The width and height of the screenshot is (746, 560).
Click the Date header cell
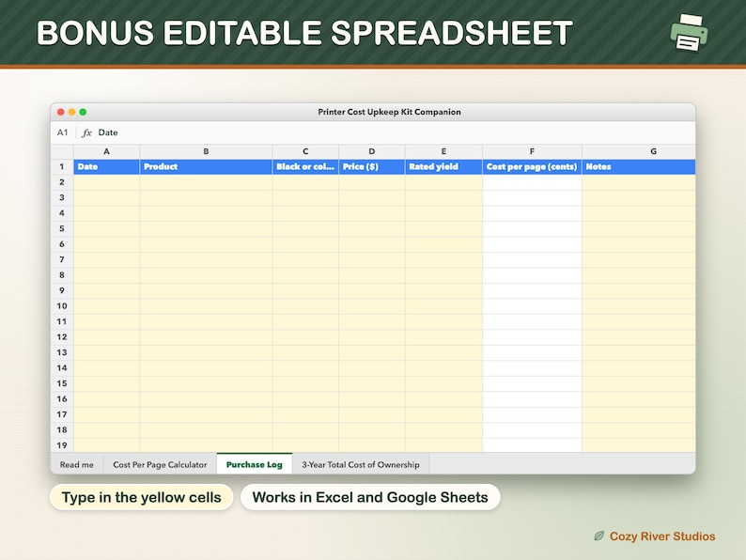[x=106, y=167]
